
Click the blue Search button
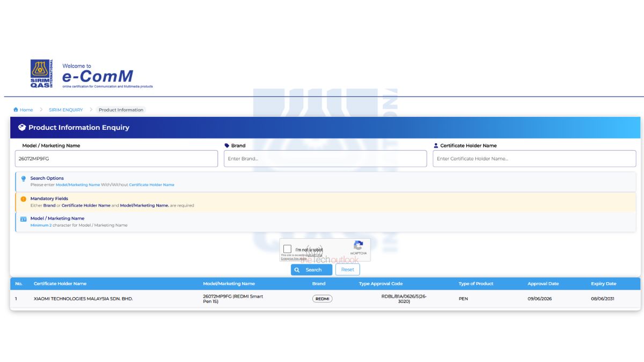coord(311,270)
